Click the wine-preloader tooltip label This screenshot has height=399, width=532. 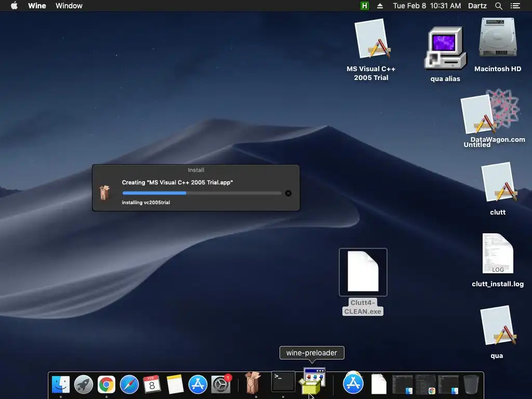(312, 353)
